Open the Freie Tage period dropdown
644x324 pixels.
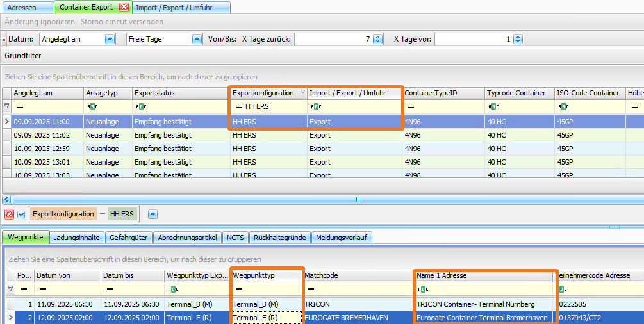click(197, 39)
